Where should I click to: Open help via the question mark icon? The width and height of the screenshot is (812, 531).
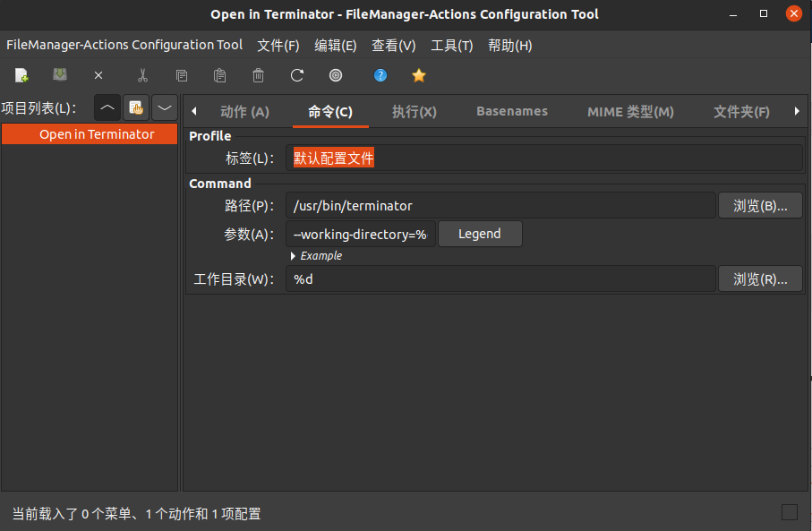coord(380,75)
